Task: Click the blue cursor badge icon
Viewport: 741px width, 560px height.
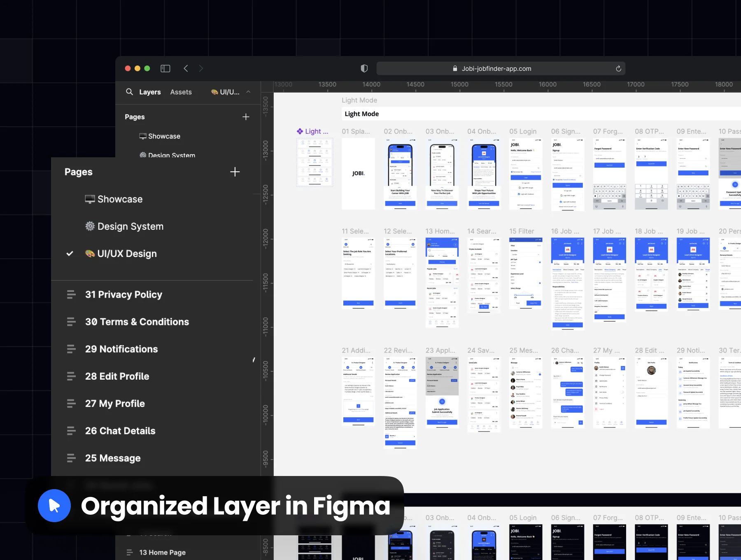Action: tap(54, 506)
